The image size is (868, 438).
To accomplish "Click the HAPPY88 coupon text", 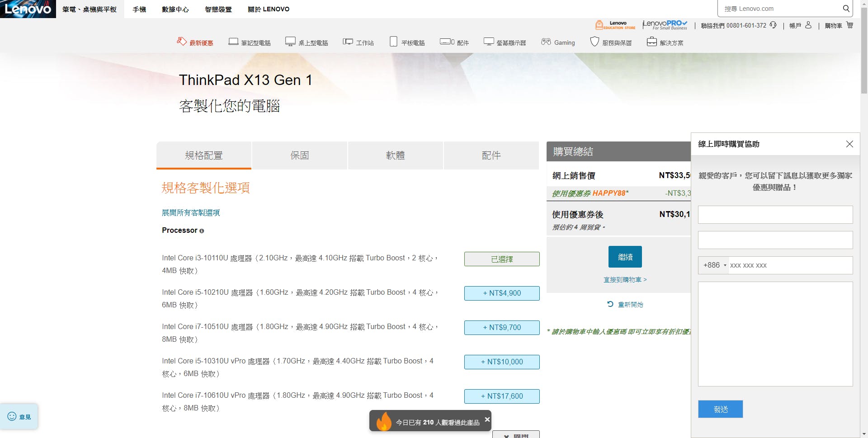I will click(x=609, y=193).
